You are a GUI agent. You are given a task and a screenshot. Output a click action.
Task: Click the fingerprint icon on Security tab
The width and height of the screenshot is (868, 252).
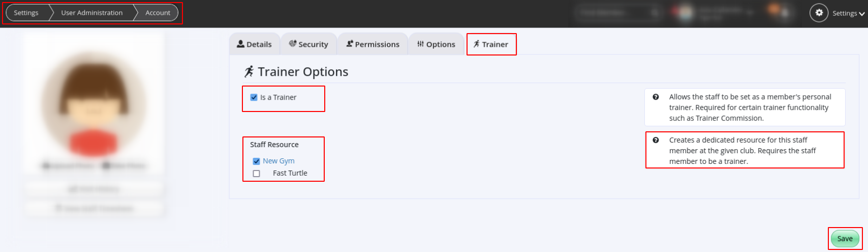click(x=292, y=44)
